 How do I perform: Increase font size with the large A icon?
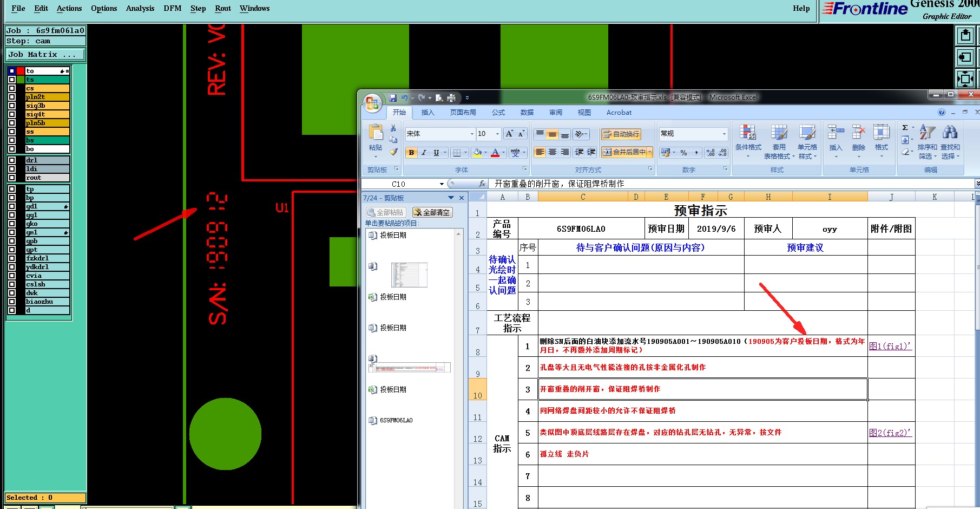(509, 134)
